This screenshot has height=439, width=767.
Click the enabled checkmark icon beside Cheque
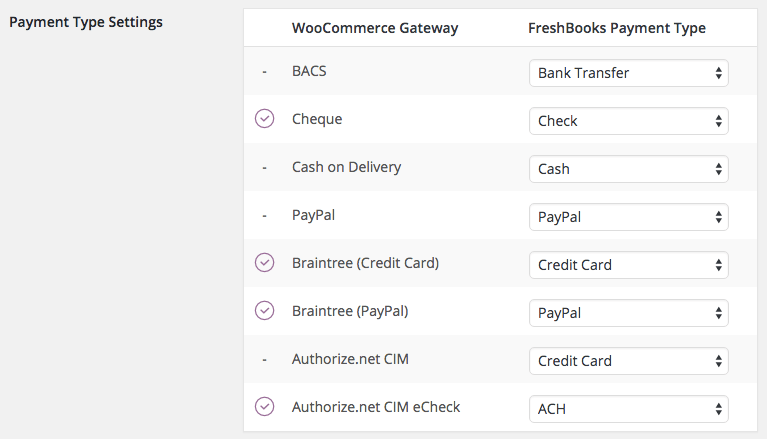point(265,118)
